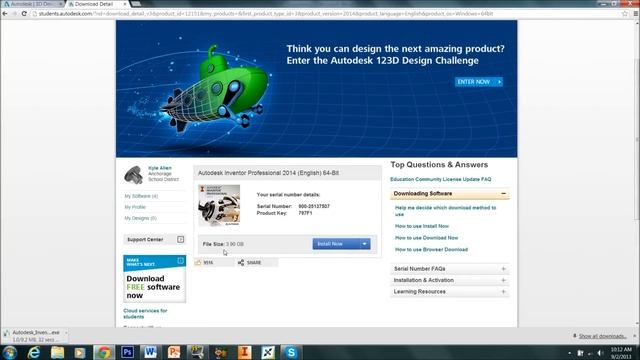Open My Profile in the sidebar

135,207
